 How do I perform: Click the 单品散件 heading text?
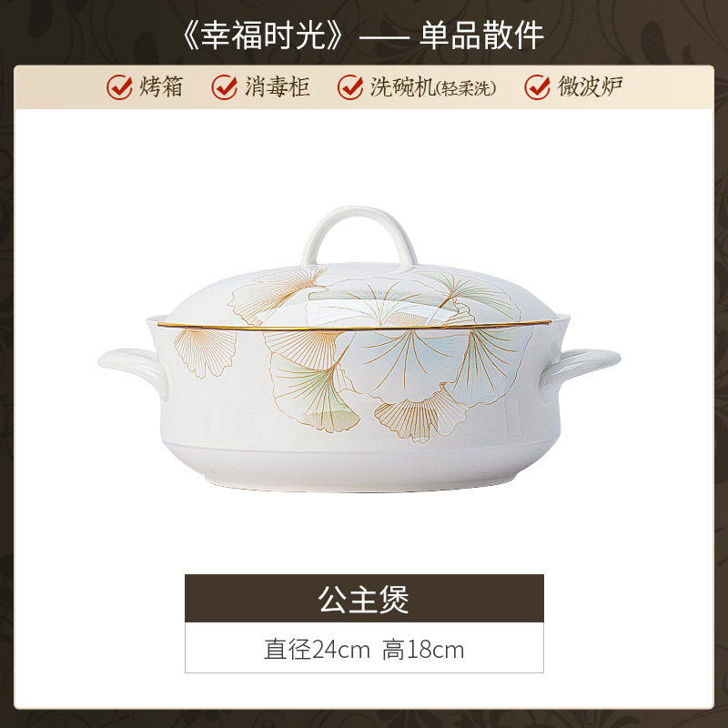(x=481, y=35)
